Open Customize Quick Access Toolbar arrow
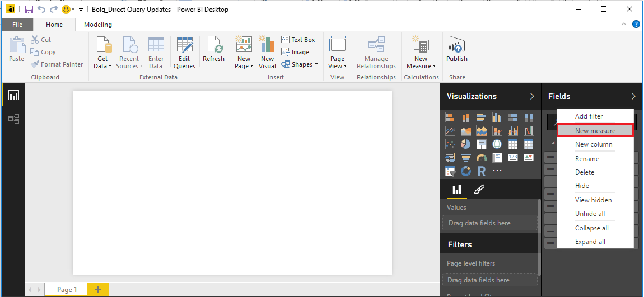 pos(81,10)
